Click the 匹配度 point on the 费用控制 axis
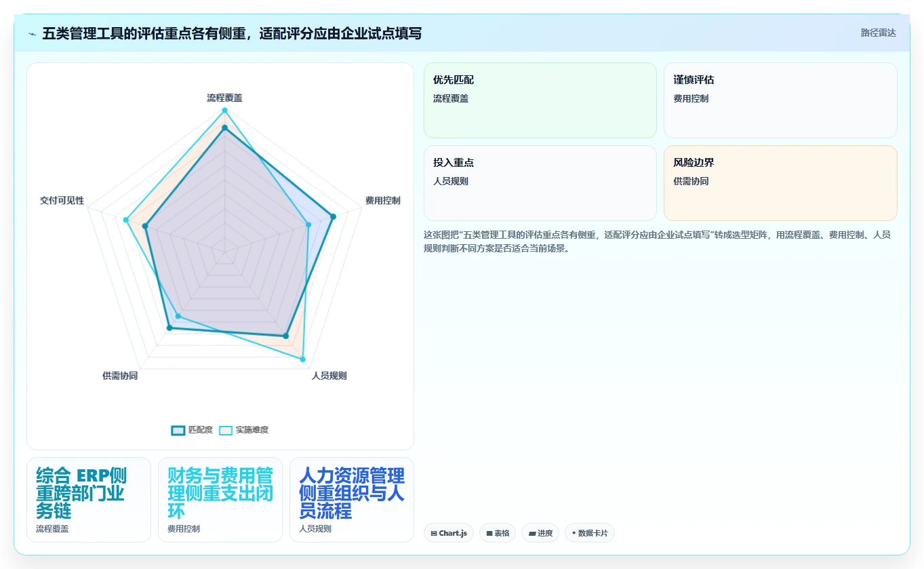The image size is (924, 569). click(x=333, y=217)
